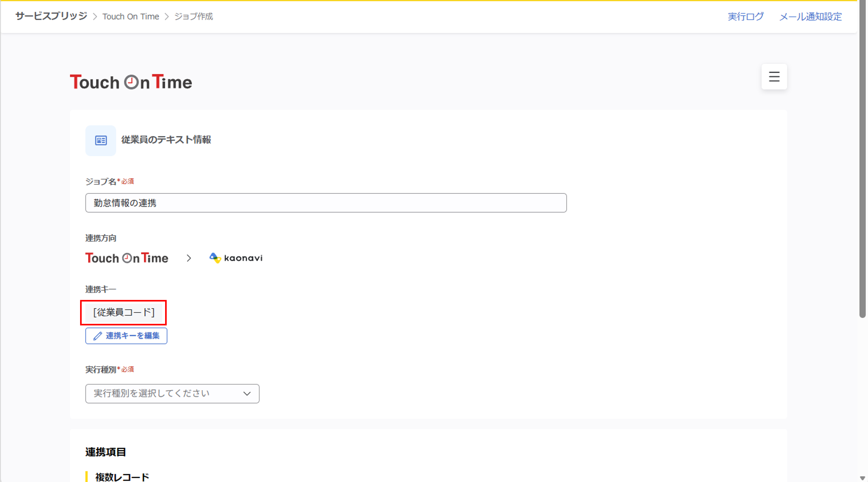Open the 実行種別 dropdown
Screen dimensions: 868x482
172,393
